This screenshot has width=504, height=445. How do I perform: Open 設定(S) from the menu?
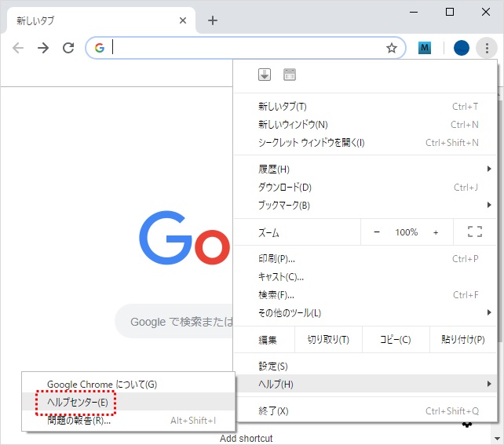point(365,366)
